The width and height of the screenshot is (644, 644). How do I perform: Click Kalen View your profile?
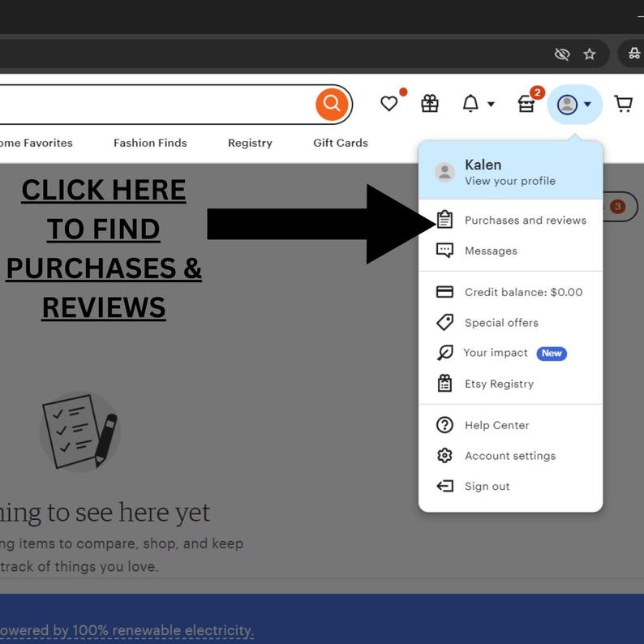[510, 172]
